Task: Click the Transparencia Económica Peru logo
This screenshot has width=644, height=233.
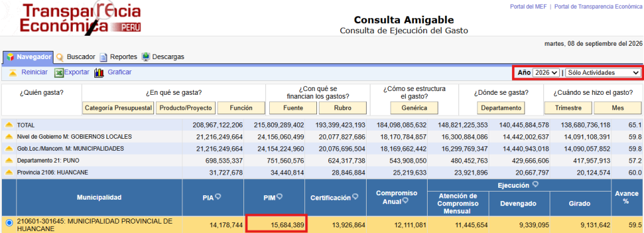Action: click(80, 18)
